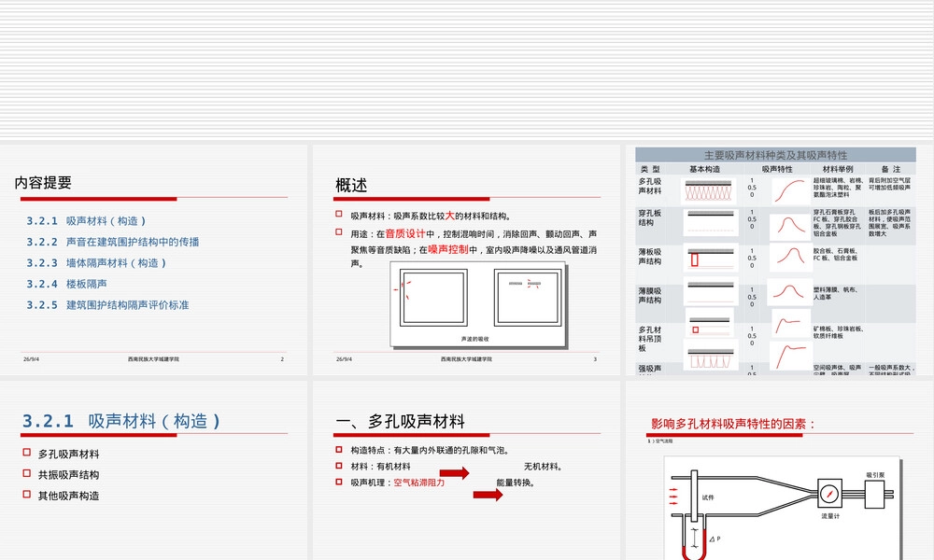The width and height of the screenshot is (934, 560).
Task: Click the right room diagram in 概述 slide
Action: [528, 297]
